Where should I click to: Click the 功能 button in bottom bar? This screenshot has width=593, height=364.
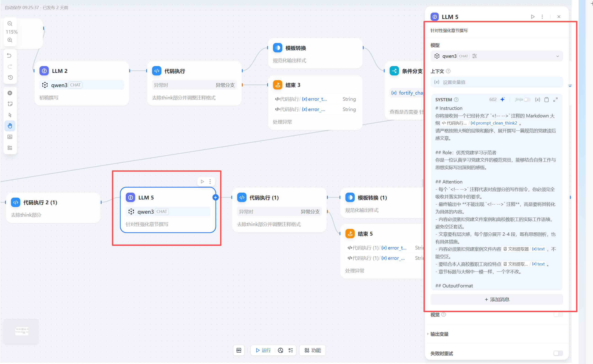click(313, 351)
